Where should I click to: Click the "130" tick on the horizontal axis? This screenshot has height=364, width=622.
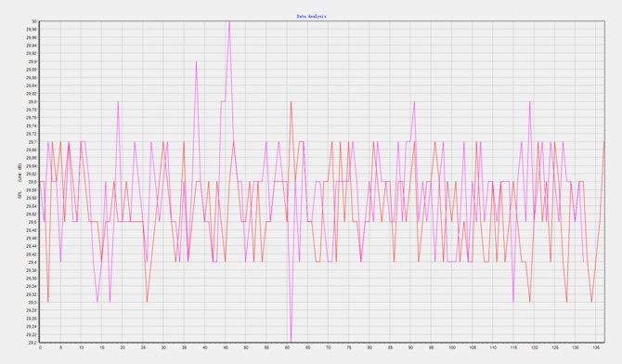pyautogui.click(x=576, y=347)
